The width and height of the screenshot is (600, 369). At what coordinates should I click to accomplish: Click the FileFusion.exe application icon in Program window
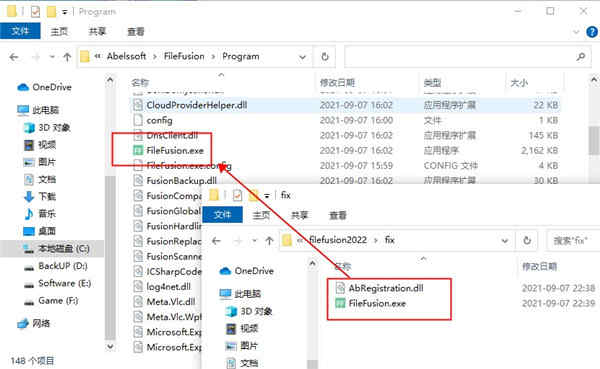(138, 150)
